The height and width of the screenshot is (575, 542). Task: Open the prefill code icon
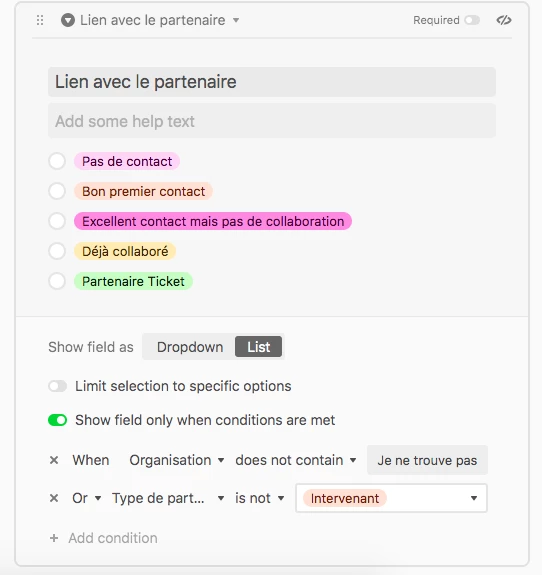click(504, 20)
